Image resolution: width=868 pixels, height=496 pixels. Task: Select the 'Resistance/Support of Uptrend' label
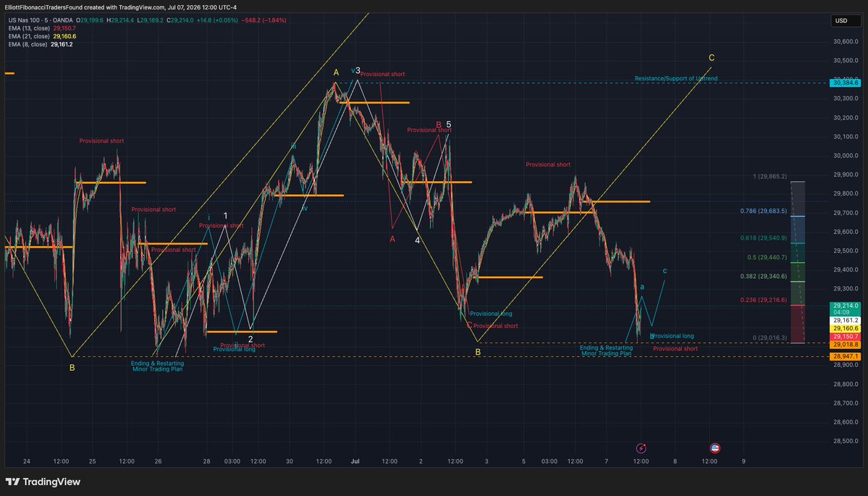(676, 79)
